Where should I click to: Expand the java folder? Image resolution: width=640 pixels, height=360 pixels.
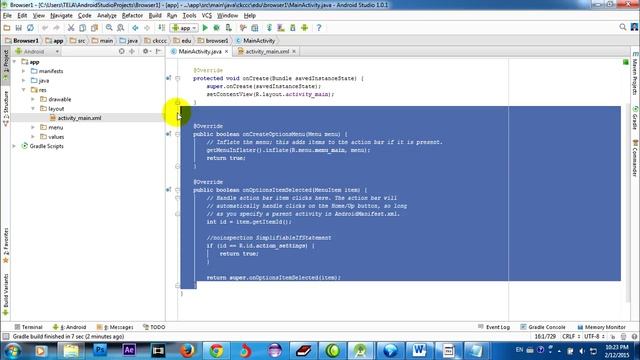[x=24, y=80]
